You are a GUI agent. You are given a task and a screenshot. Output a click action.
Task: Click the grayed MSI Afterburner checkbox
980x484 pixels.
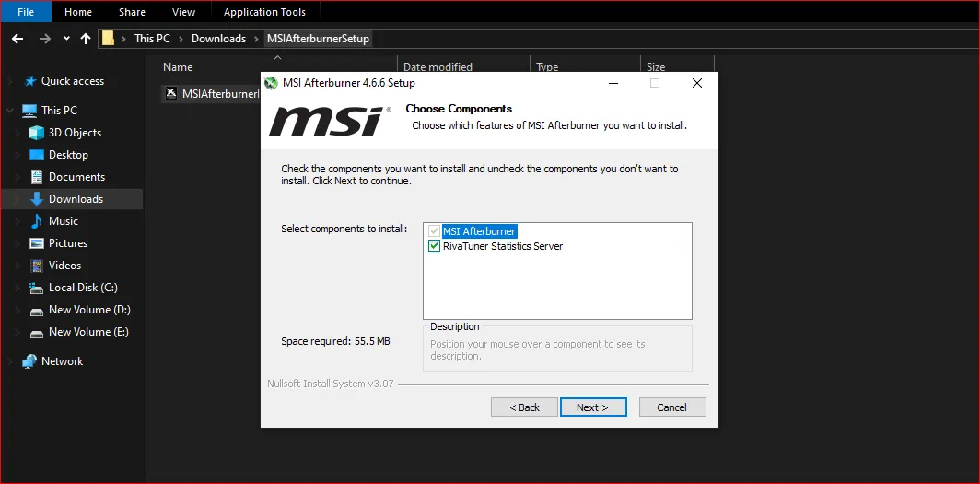[x=434, y=230]
